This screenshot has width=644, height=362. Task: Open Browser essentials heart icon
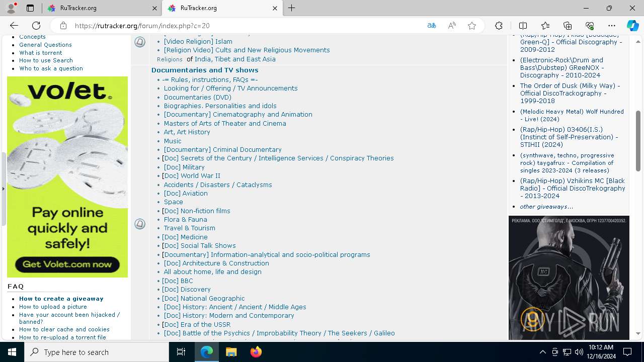point(590,26)
